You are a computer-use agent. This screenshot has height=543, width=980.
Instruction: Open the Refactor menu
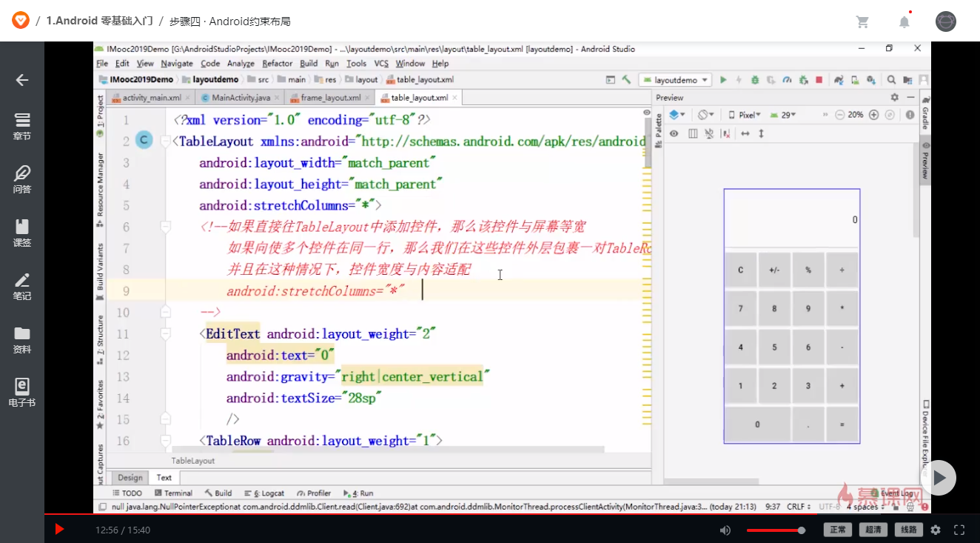point(277,64)
